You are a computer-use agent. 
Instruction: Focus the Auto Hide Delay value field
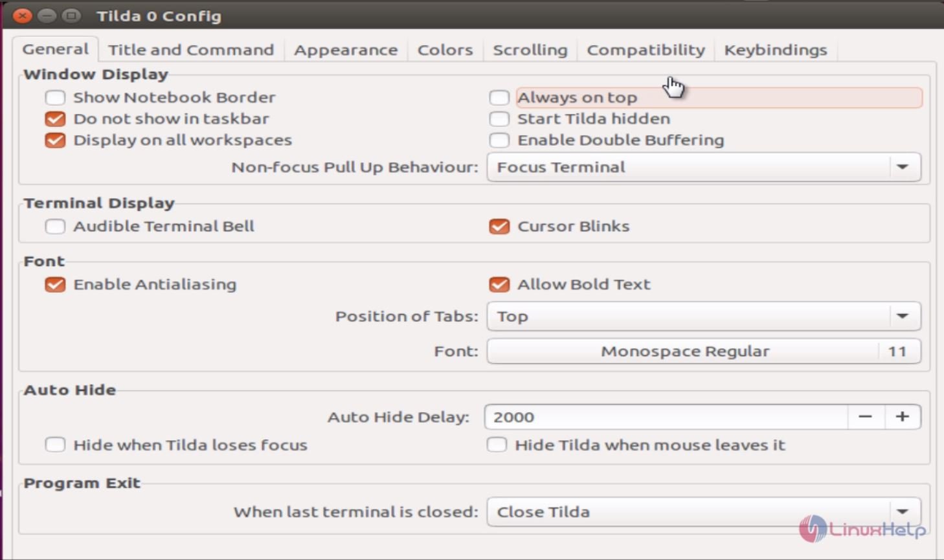point(666,417)
